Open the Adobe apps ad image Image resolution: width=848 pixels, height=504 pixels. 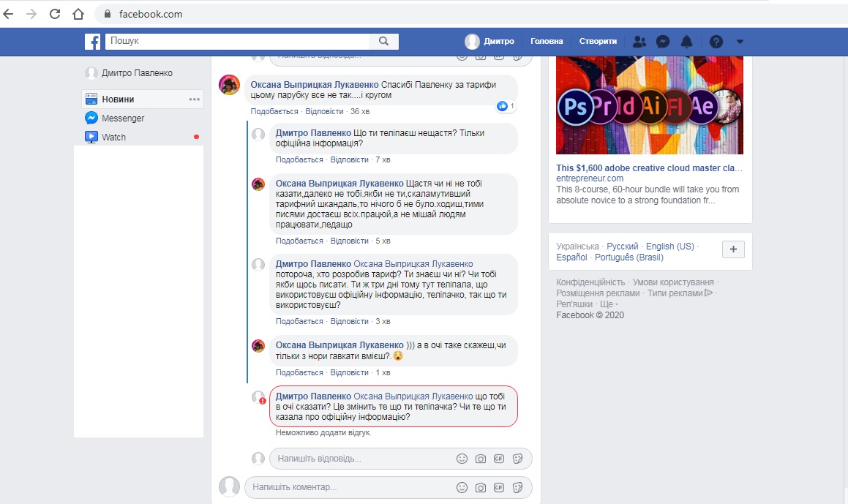click(x=650, y=105)
